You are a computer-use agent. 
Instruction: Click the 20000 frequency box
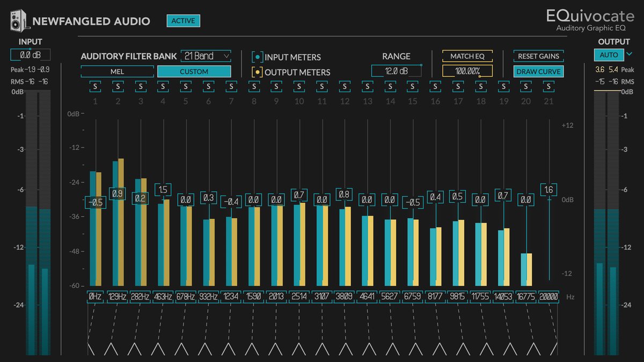(548, 297)
